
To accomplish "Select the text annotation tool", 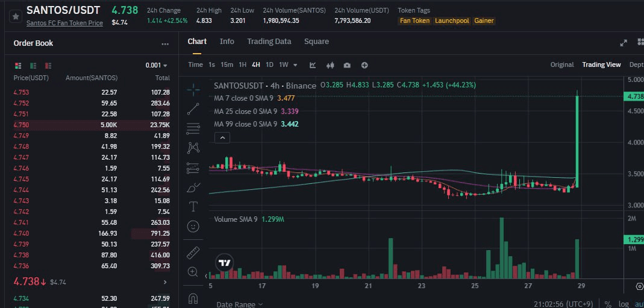I will (193, 206).
